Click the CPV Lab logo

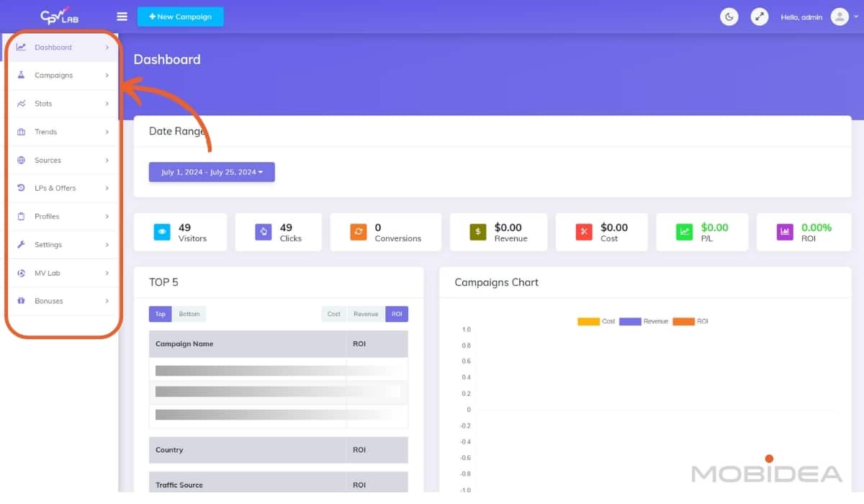click(59, 16)
